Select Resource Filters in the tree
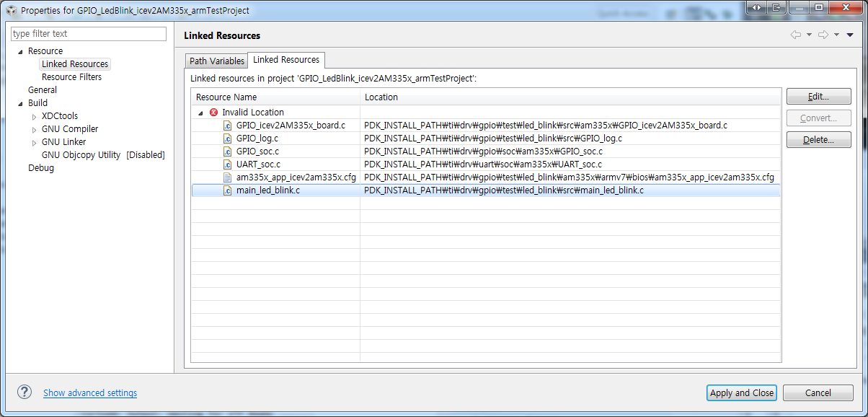The image size is (868, 417). coord(71,77)
